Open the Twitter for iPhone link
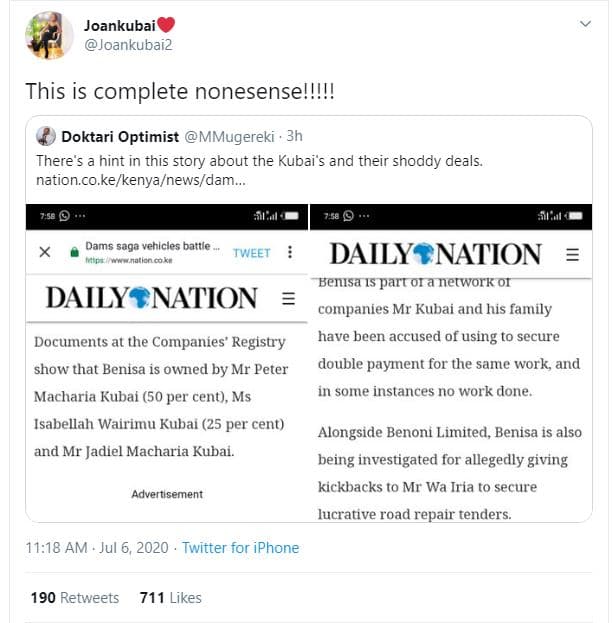The width and height of the screenshot is (613, 623). tap(241, 548)
